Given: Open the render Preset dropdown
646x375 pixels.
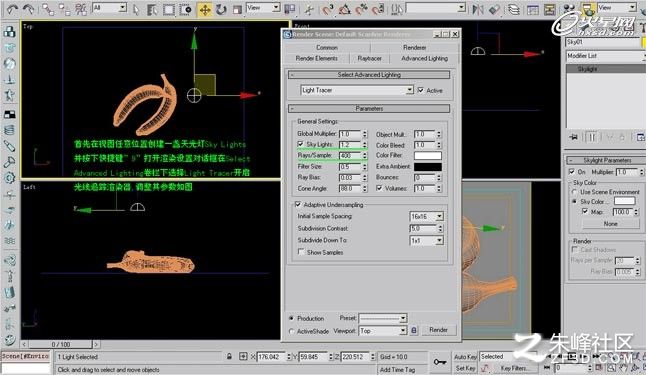Looking at the screenshot, I should click(383, 318).
